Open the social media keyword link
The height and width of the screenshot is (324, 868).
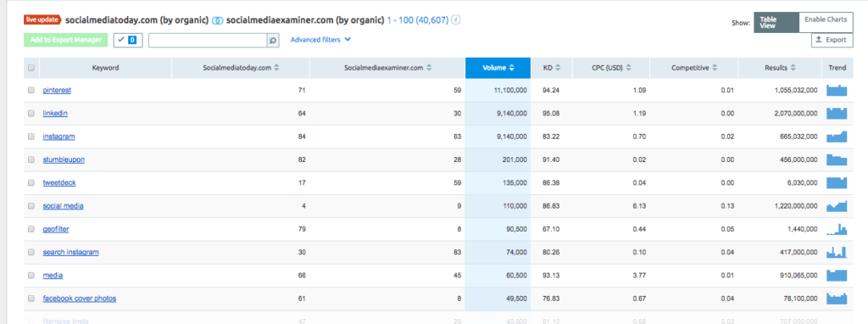tap(63, 206)
